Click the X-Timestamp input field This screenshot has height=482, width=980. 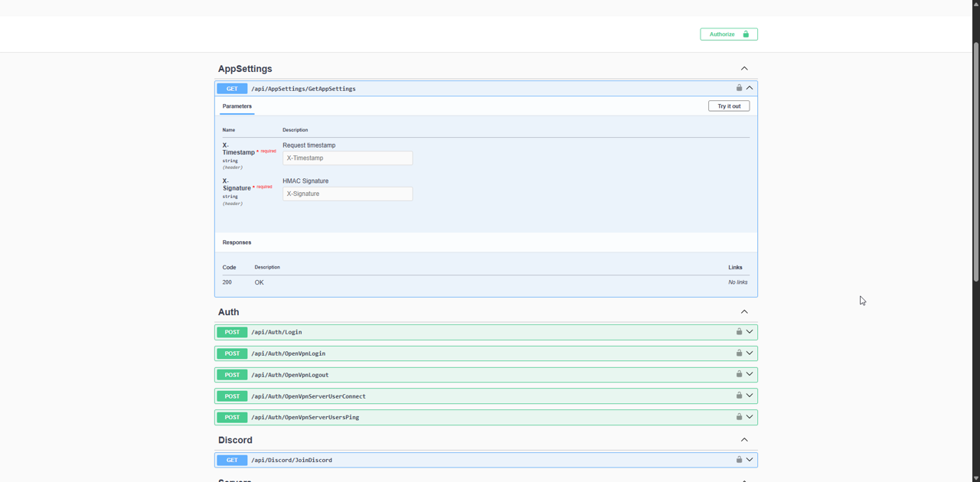click(348, 158)
